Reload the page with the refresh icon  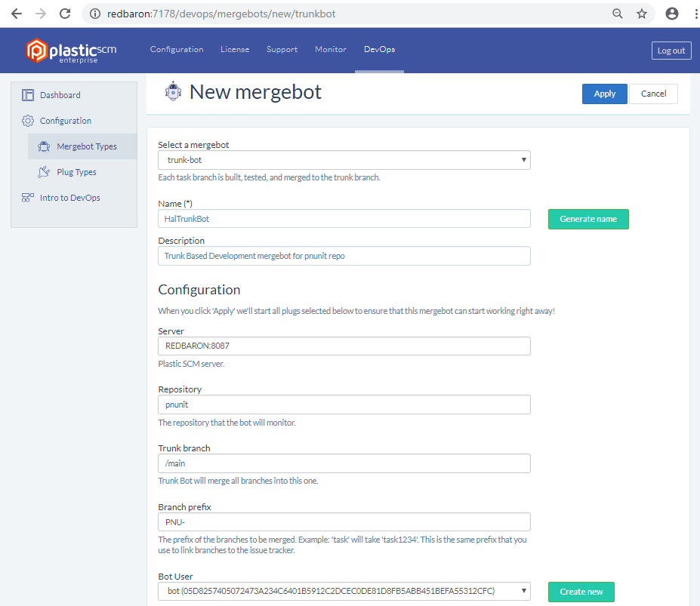65,14
